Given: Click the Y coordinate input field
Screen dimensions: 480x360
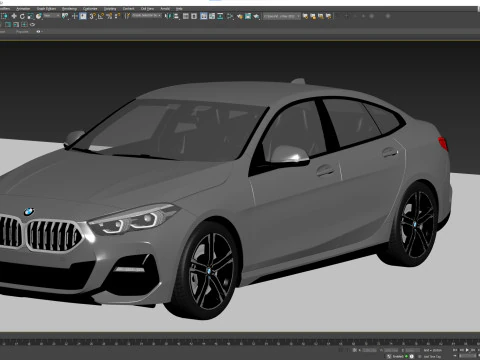Looking at the screenshot, I should [391, 350].
